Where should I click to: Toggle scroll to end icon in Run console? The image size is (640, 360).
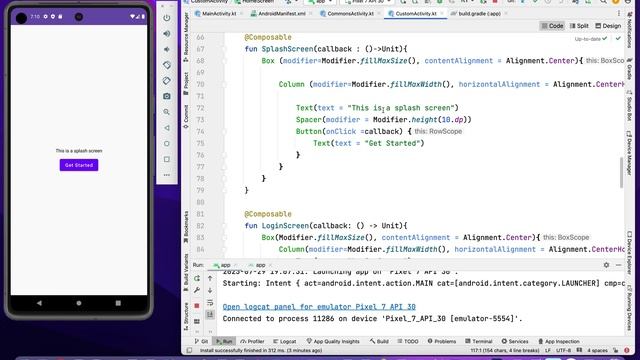tap(210, 314)
